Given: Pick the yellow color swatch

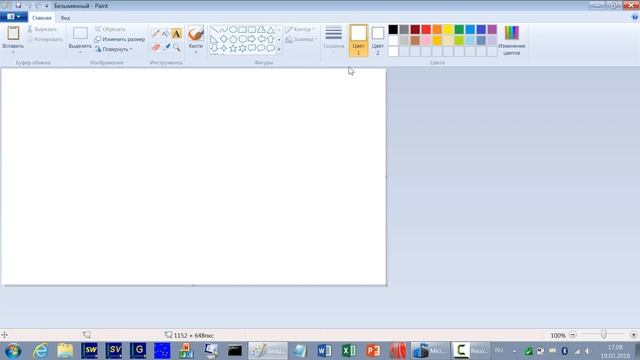Looking at the screenshot, I should 448,29.
